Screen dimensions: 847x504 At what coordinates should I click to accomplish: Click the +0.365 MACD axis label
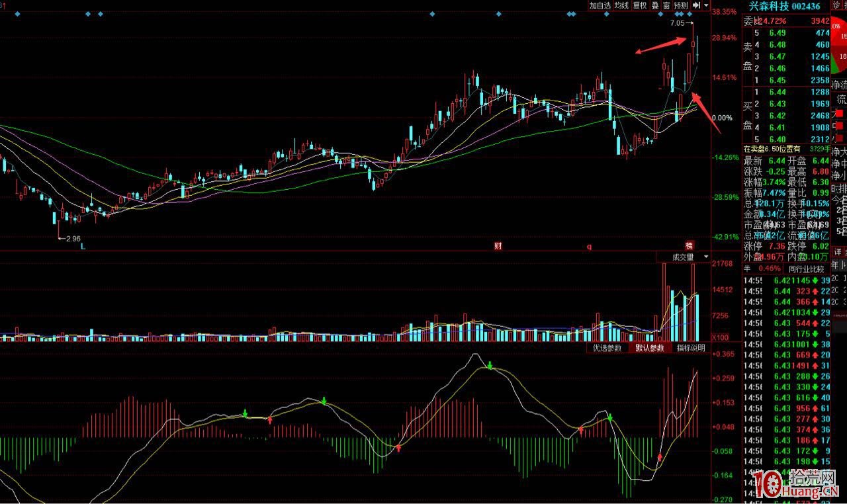[x=724, y=354]
